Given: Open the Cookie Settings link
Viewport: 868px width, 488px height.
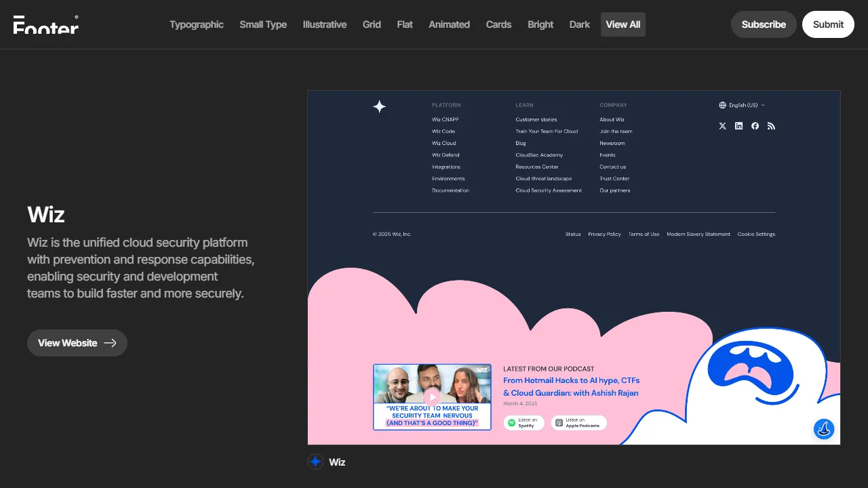Looking at the screenshot, I should 756,235.
